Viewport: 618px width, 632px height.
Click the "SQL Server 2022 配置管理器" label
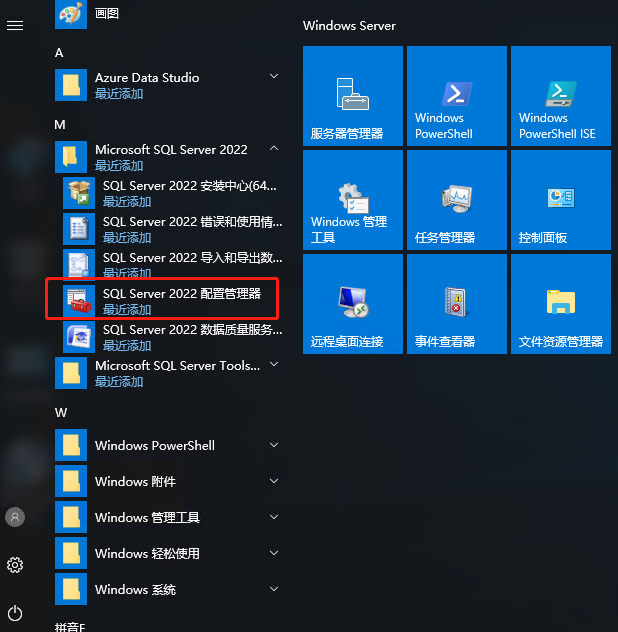click(x=182, y=293)
